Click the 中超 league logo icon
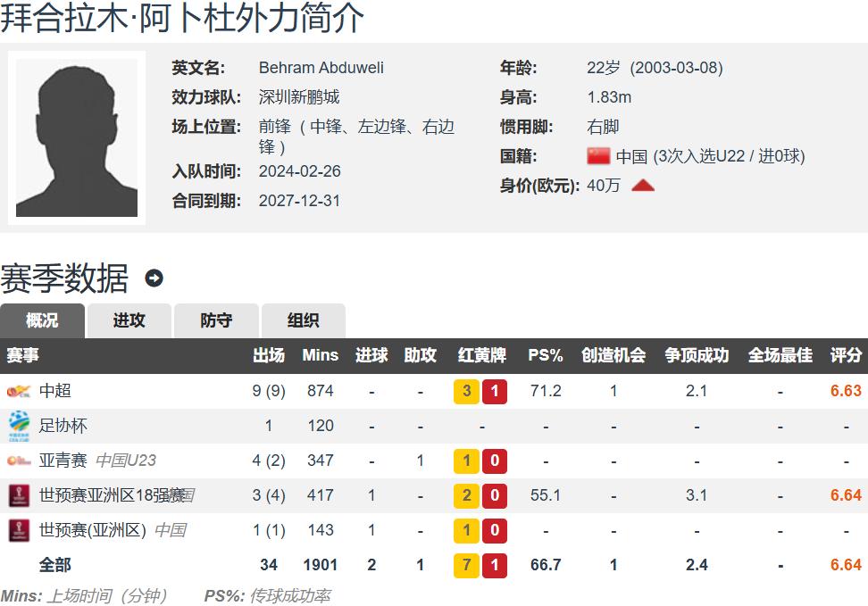This screenshot has height=606, width=868. (19, 391)
